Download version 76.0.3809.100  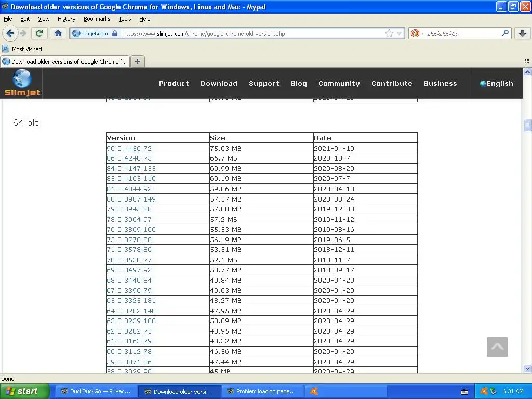(x=131, y=229)
